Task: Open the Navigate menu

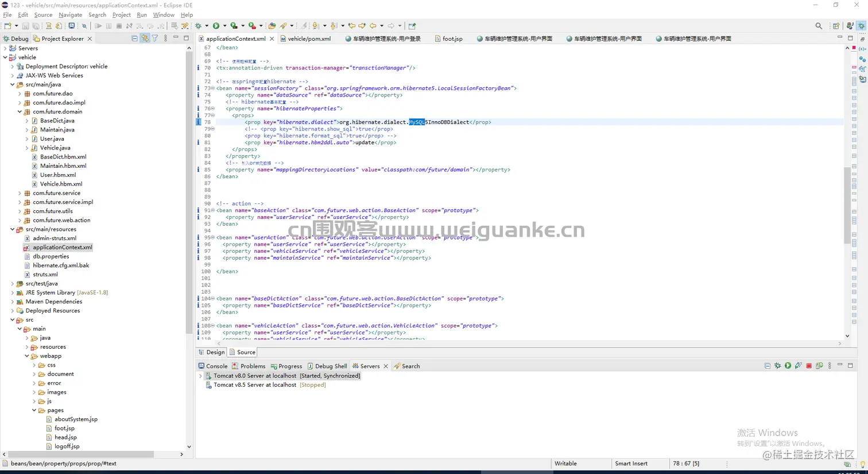Action: [x=70, y=15]
